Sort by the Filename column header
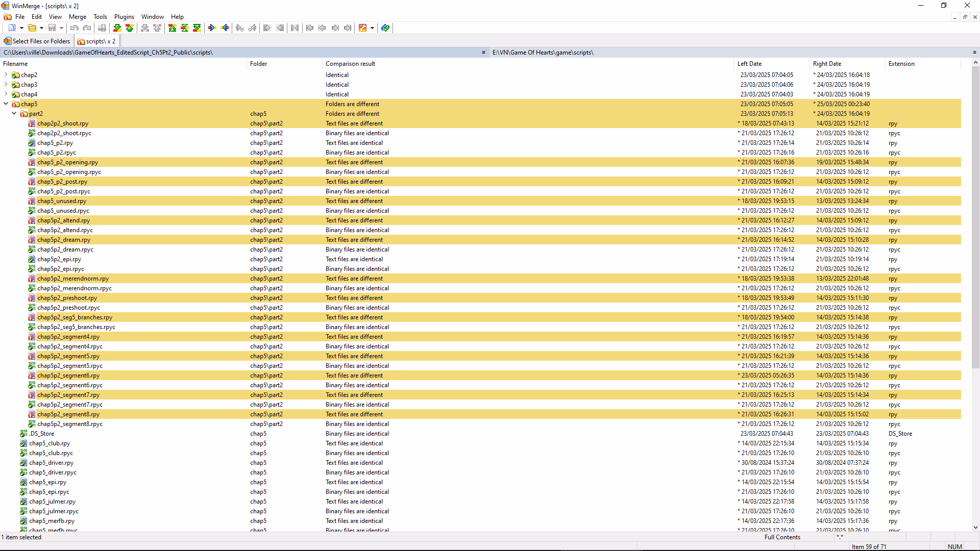The width and height of the screenshot is (980, 551). (x=123, y=64)
